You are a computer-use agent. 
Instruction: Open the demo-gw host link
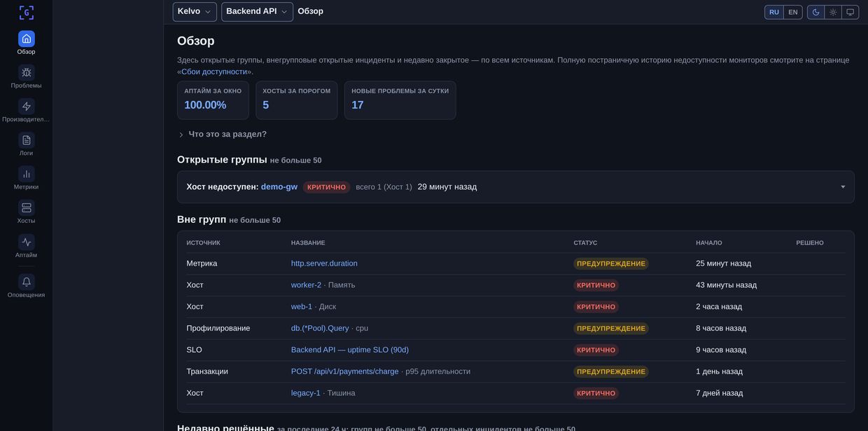click(279, 187)
